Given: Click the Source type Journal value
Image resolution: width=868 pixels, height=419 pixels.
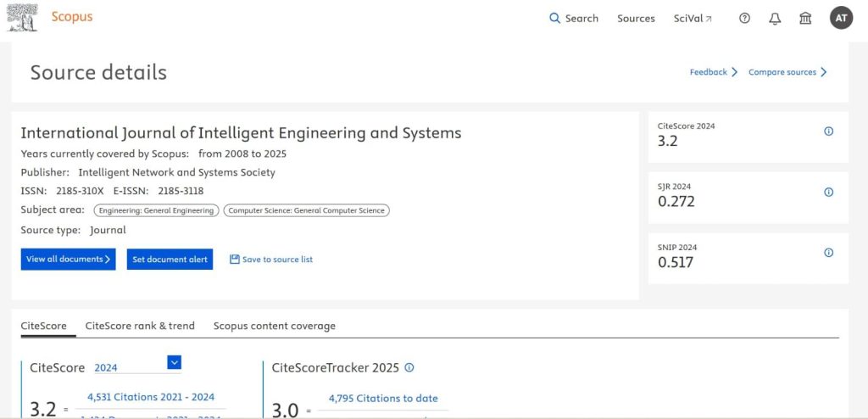Looking at the screenshot, I should pyautogui.click(x=108, y=230).
